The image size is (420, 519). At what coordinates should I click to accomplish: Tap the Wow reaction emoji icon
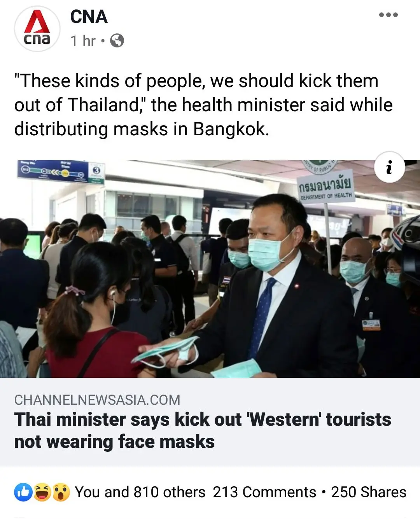(61, 492)
